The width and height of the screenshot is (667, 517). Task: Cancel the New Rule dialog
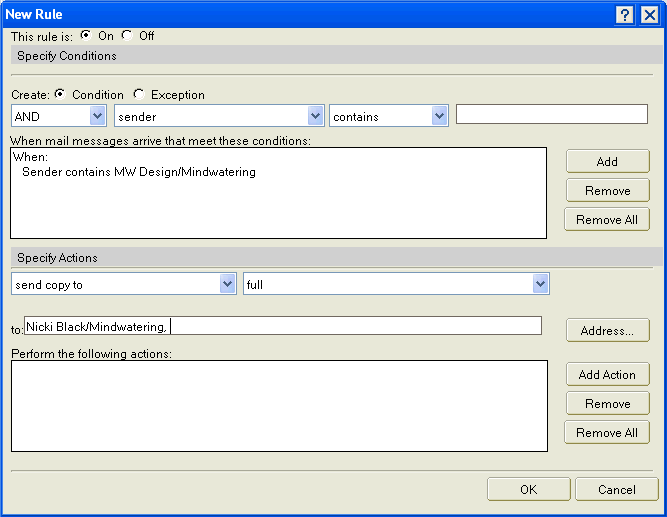[616, 489]
